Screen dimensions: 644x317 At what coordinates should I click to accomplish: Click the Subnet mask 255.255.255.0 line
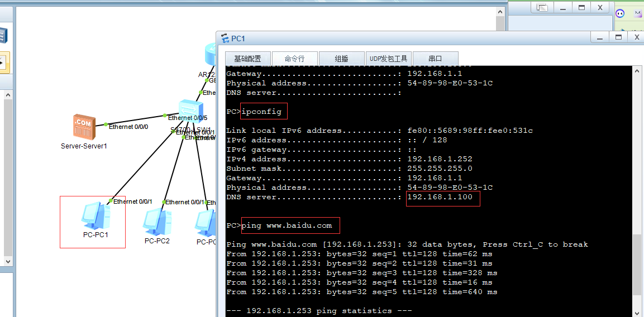(349, 169)
